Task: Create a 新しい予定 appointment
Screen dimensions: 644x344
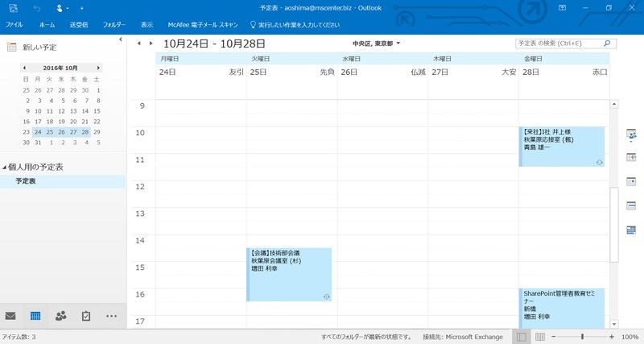Action: pos(32,48)
